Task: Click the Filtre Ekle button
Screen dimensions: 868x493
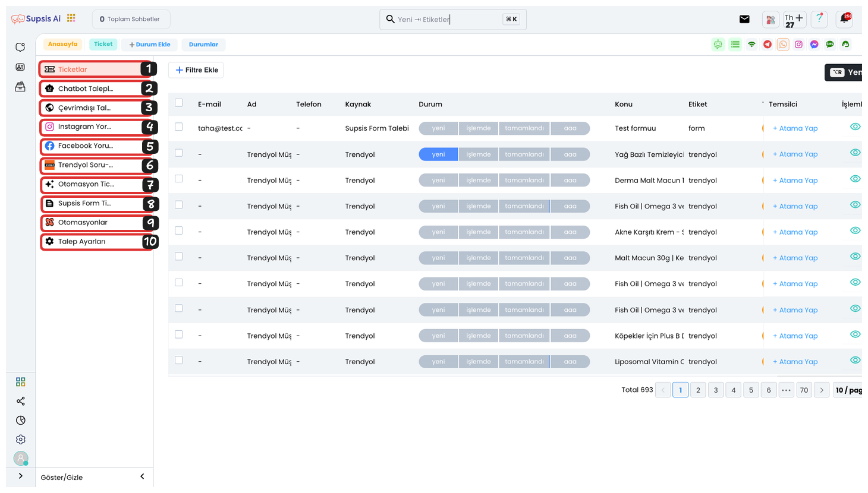Action: coord(196,70)
